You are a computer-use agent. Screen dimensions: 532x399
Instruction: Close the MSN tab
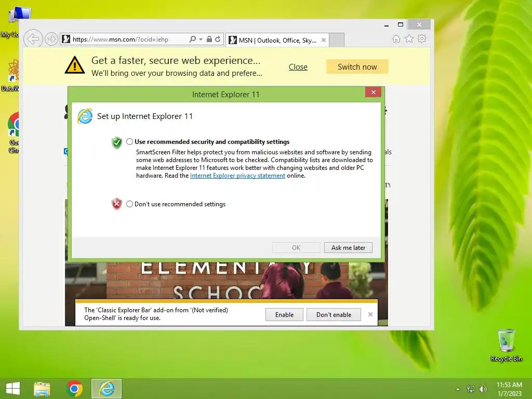point(324,40)
